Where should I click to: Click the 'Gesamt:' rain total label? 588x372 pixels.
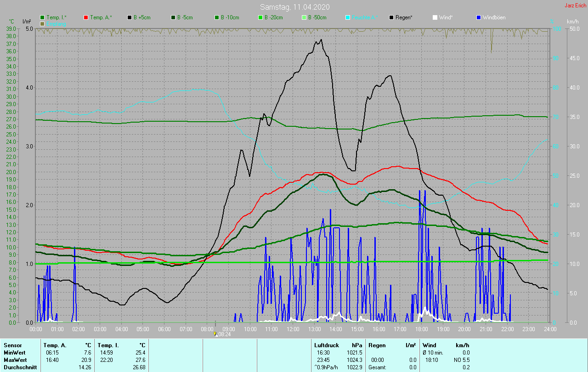point(377,367)
